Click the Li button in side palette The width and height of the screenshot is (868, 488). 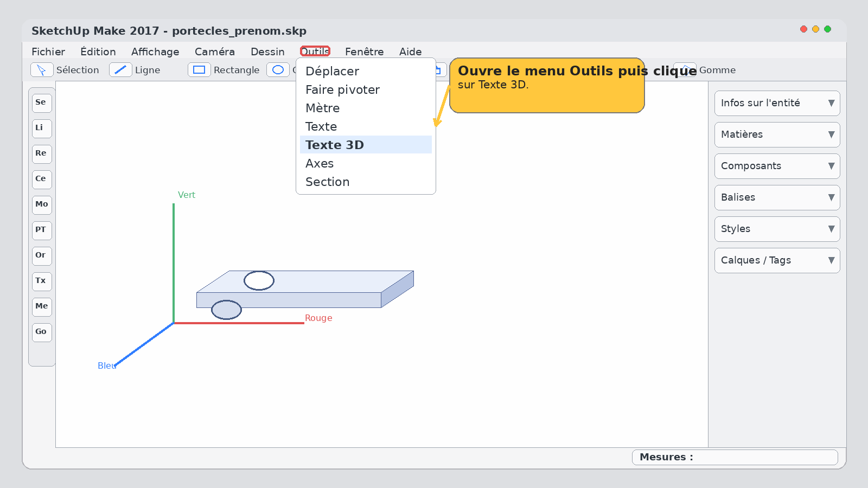tap(42, 128)
